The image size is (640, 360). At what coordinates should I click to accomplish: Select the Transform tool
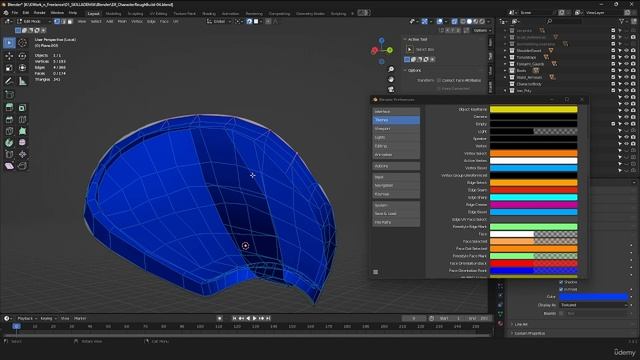coord(22,68)
